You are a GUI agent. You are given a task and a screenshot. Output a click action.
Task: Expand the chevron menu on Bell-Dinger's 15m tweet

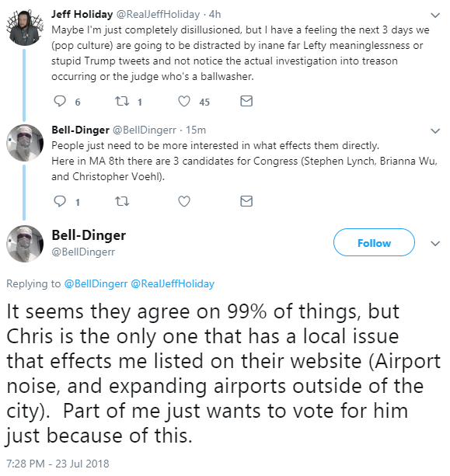click(x=435, y=130)
